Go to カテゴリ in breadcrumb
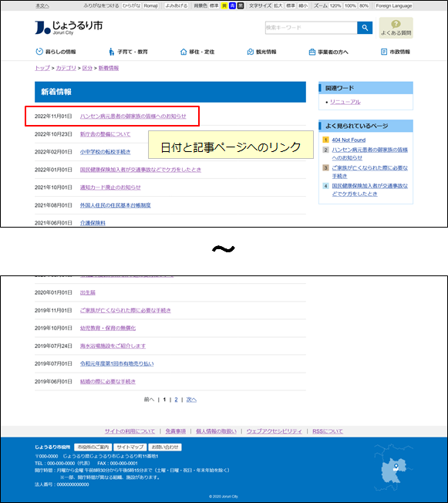This screenshot has width=448, height=503. pos(66,68)
